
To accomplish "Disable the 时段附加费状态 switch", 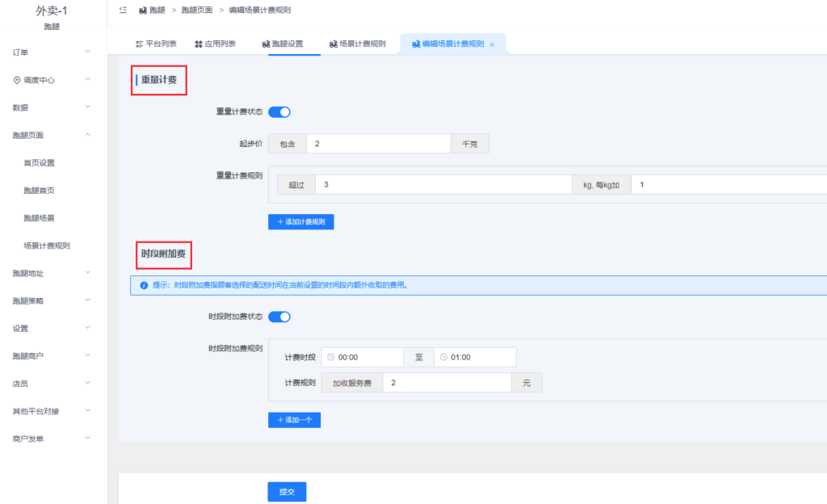I will pos(279,317).
